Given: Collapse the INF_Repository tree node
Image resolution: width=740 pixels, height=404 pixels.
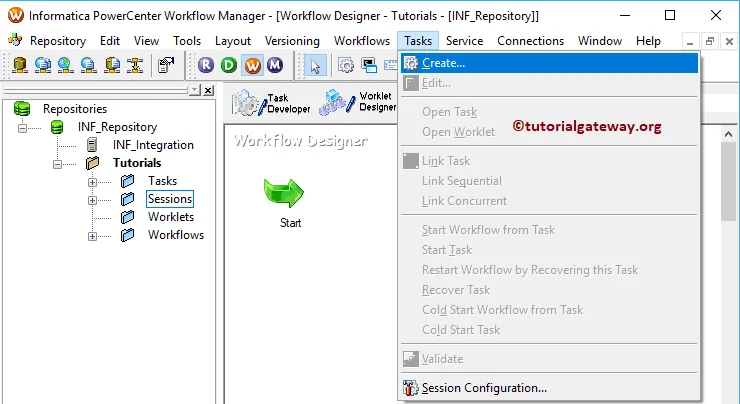Looking at the screenshot, I should (x=22, y=128).
